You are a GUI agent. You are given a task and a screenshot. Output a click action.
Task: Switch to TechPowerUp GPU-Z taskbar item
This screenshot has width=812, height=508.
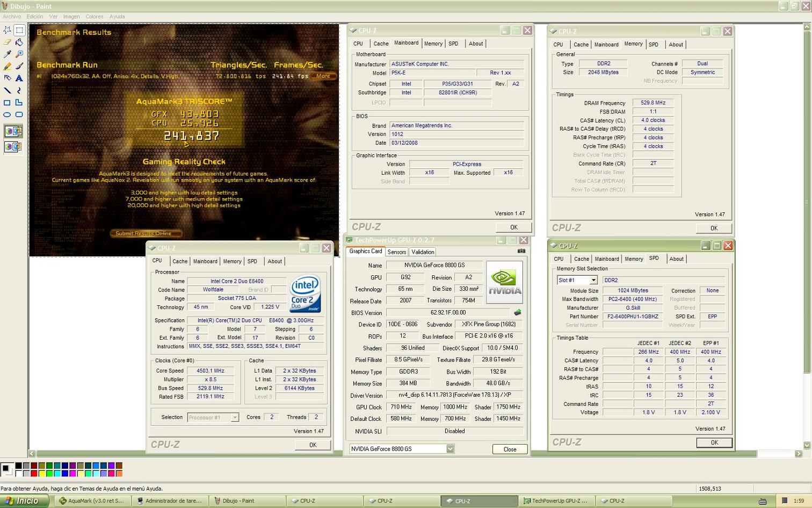pyautogui.click(x=556, y=501)
